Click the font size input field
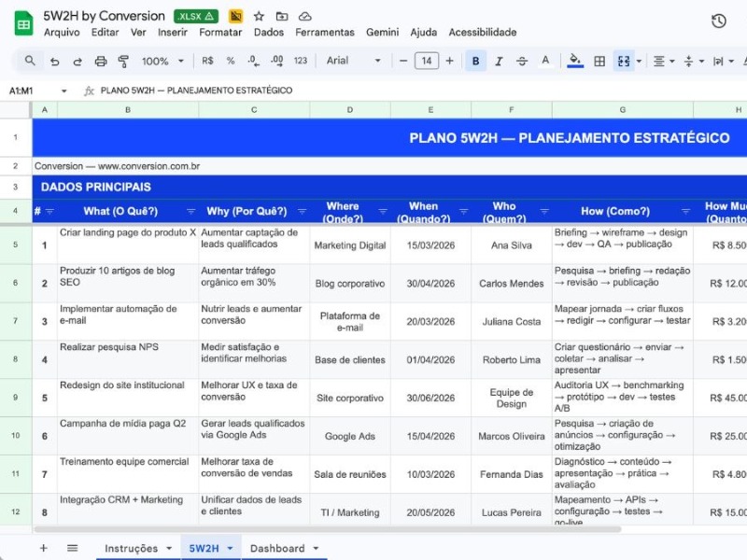747x560 pixels. pos(426,62)
